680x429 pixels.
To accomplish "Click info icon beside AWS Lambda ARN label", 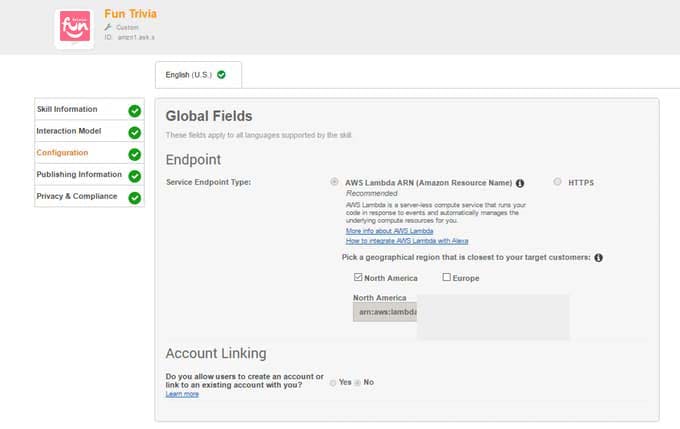I will pyautogui.click(x=520, y=183).
